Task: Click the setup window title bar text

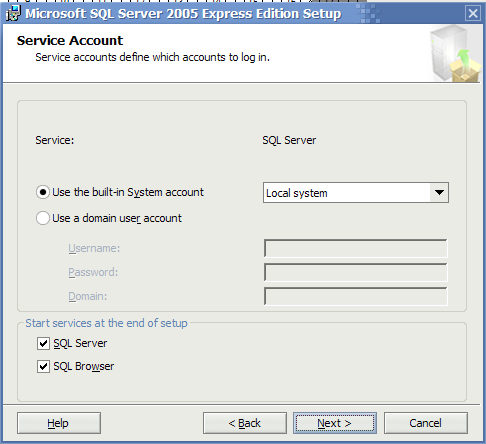Action: point(183,14)
